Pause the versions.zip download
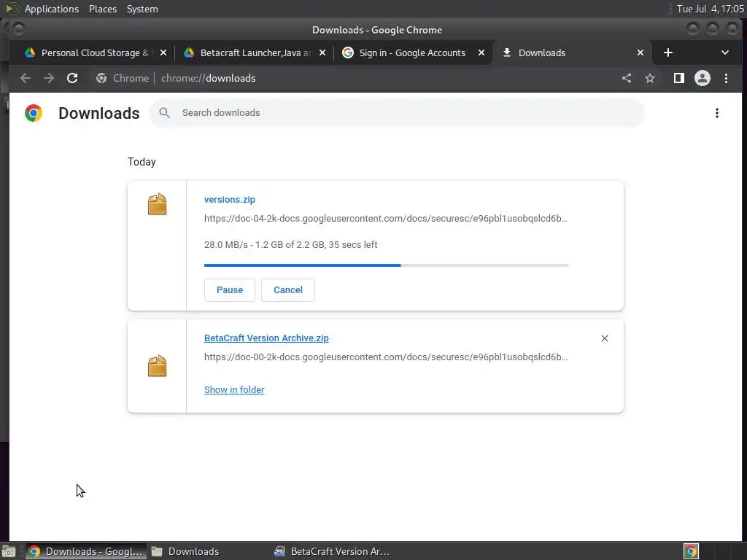This screenshot has height=560, width=747. [x=230, y=290]
